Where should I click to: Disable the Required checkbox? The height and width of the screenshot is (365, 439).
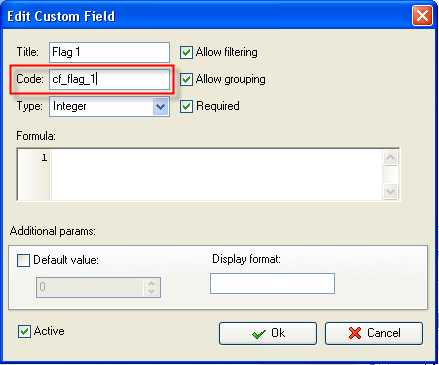point(186,106)
